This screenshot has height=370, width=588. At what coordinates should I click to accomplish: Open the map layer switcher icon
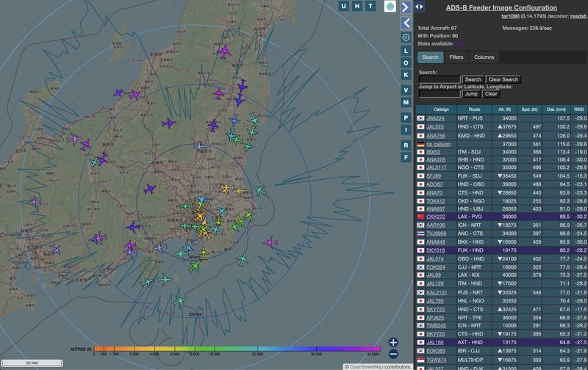coord(390,7)
